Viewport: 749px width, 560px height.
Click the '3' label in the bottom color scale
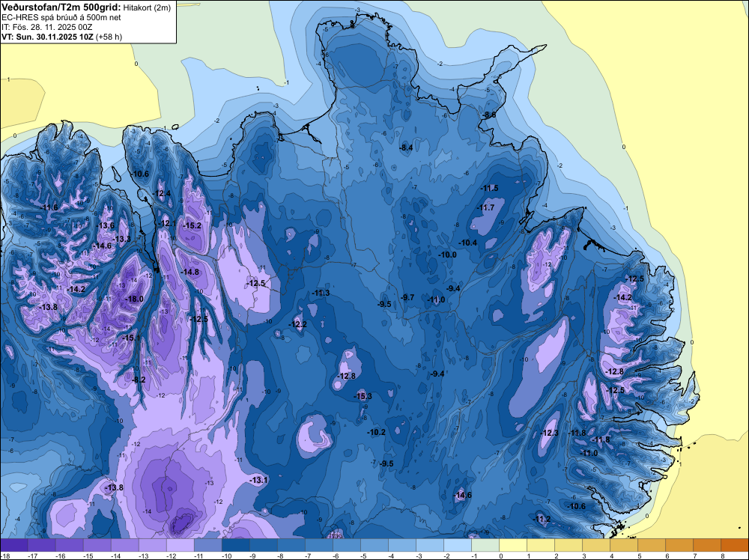point(583,556)
